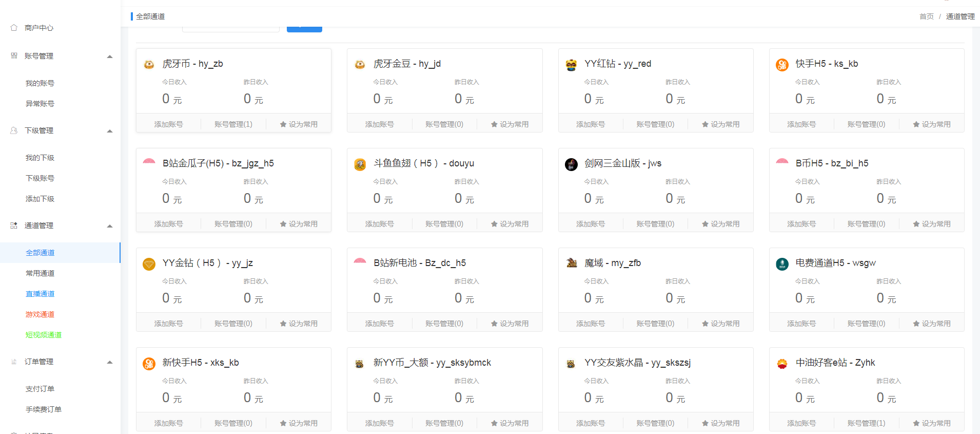Screen dimensions: 980x434
Task: Collapse the 账号管理 sidebar section
Action: (110, 56)
